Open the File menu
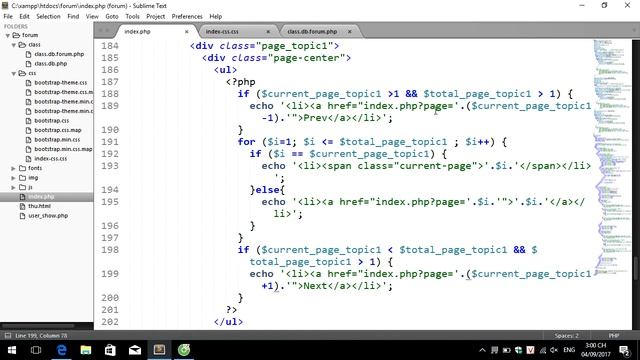 [x=8, y=16]
